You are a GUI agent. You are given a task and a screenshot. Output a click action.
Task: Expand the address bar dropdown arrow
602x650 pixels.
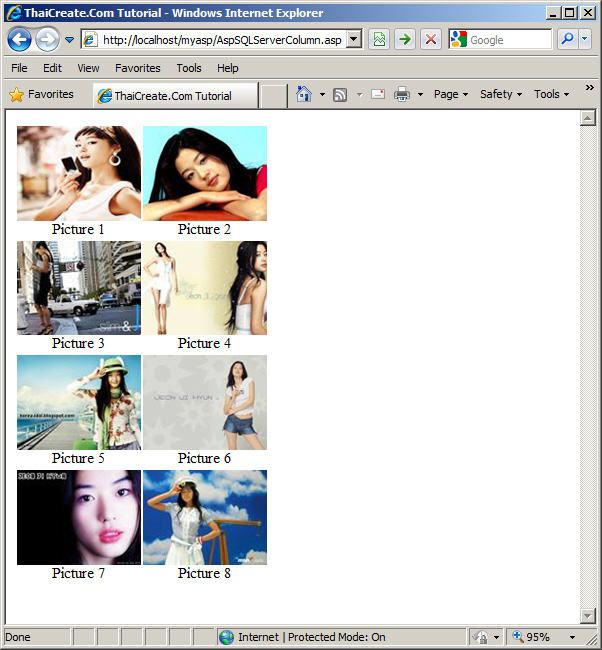click(354, 40)
